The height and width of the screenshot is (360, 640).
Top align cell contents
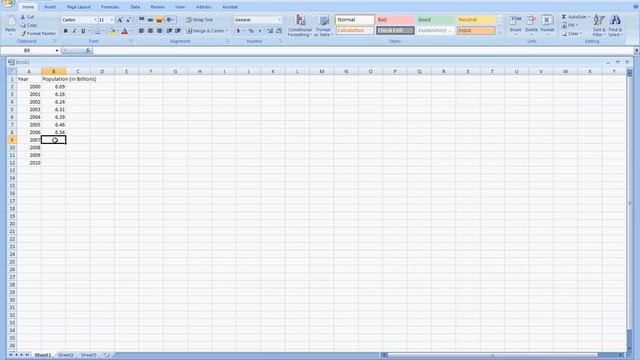coord(141,20)
